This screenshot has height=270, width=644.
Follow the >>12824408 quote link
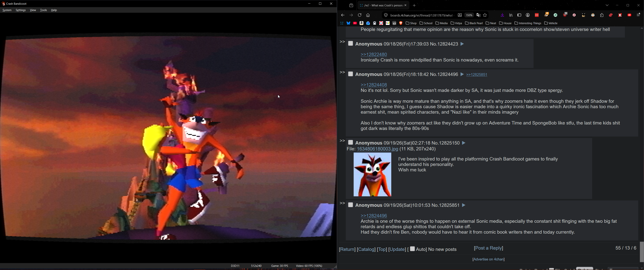pos(374,85)
